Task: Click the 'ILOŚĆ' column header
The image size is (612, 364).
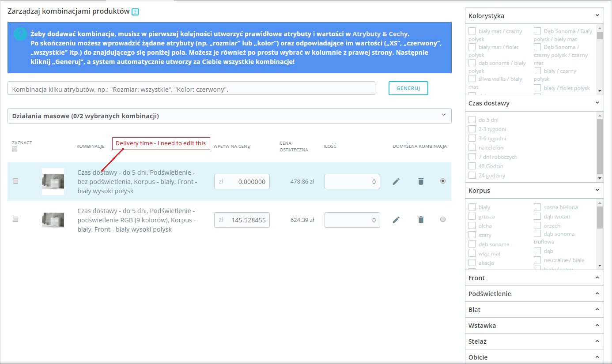Action: 330,146
